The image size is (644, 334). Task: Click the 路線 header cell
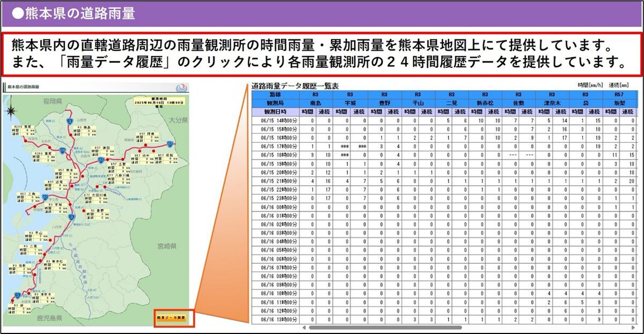(275, 94)
